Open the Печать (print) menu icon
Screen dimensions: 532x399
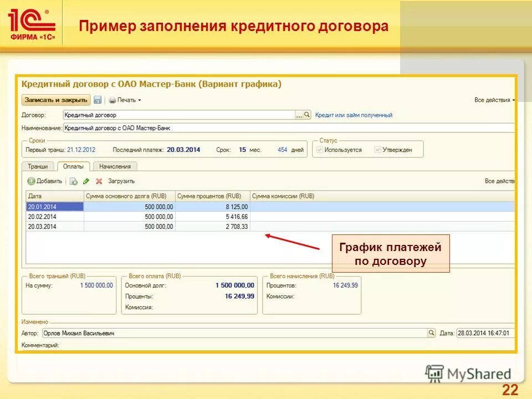112,101
